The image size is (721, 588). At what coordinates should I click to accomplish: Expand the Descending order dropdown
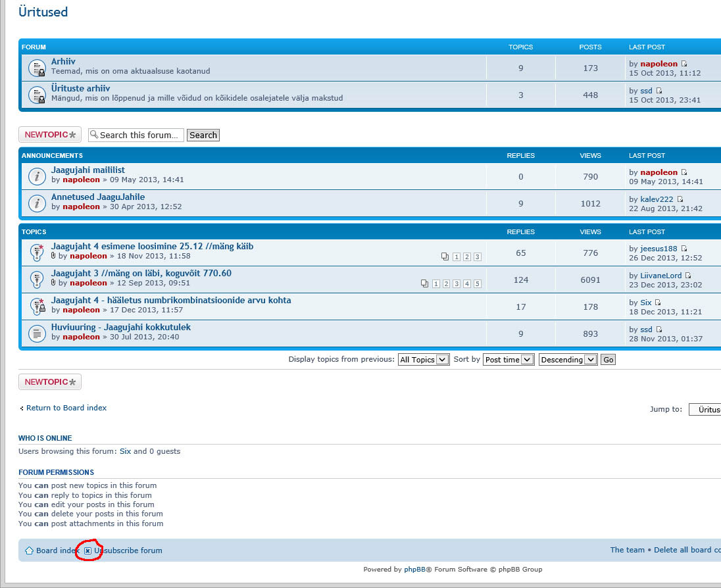coord(567,360)
